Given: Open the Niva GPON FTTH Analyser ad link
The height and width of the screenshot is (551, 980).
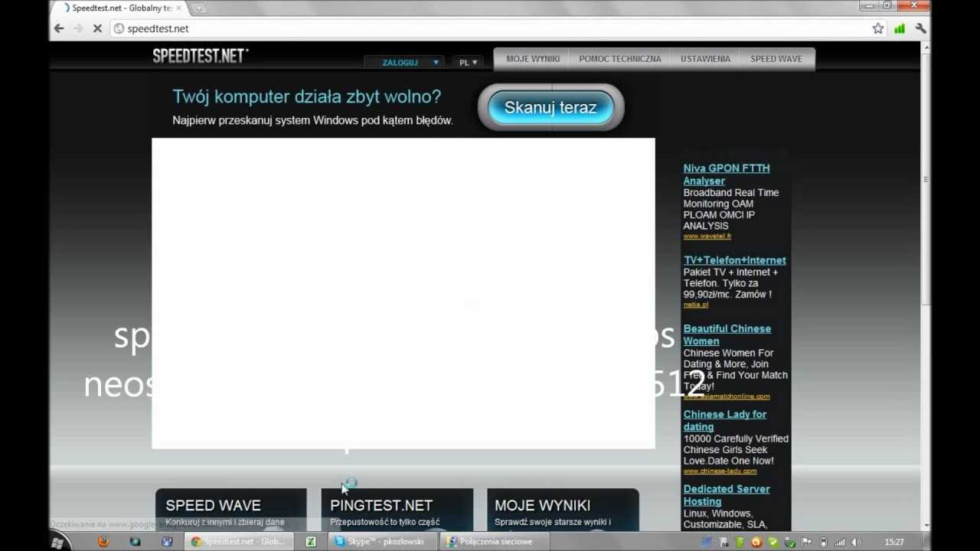Looking at the screenshot, I should tap(727, 174).
